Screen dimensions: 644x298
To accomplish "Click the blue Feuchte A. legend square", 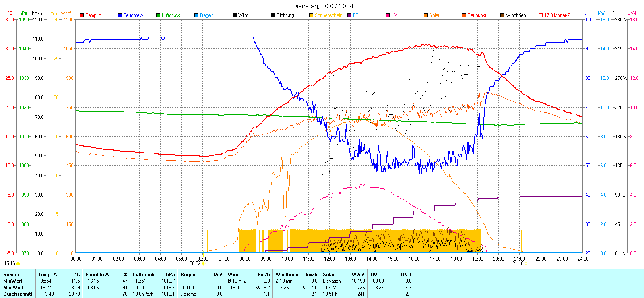I will 120,15.
